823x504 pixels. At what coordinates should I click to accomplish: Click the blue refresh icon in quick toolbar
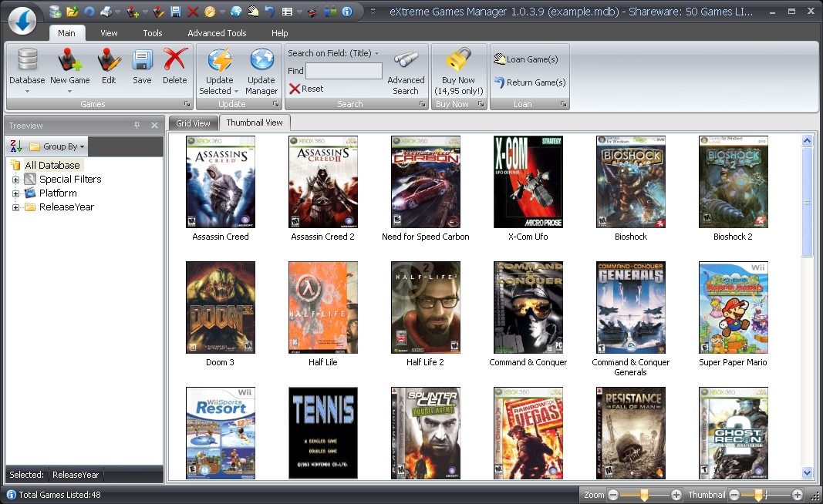point(89,11)
